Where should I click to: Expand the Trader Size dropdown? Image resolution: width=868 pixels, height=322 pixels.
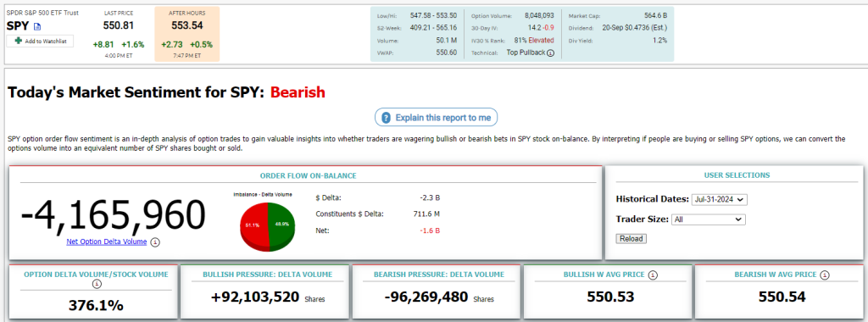coord(708,219)
